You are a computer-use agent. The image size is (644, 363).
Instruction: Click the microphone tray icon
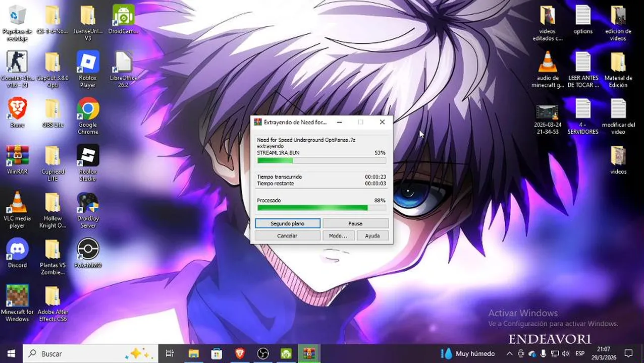point(543,353)
